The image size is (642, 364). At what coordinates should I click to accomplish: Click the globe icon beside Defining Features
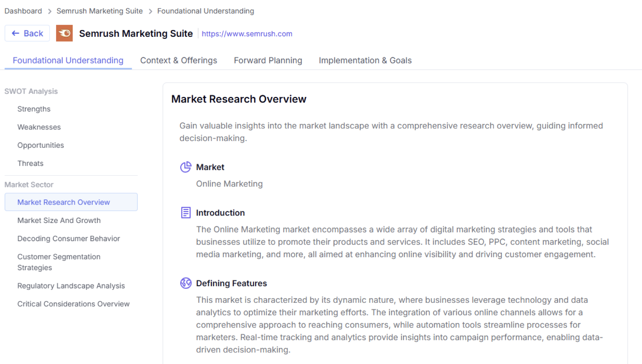point(185,283)
